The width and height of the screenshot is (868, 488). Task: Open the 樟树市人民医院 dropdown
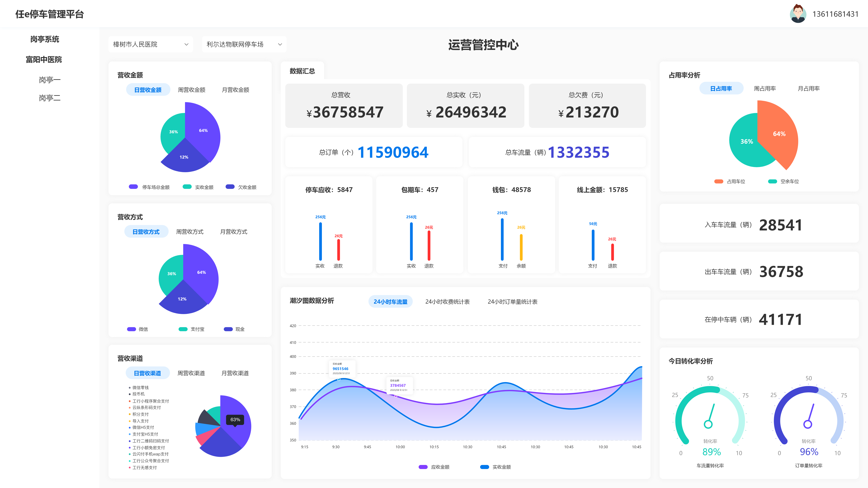[151, 44]
